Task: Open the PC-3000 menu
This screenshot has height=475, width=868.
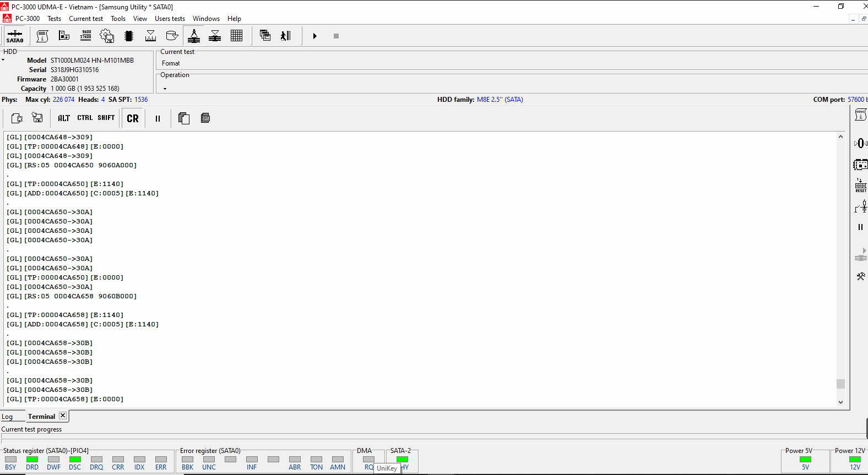Action: coord(28,19)
